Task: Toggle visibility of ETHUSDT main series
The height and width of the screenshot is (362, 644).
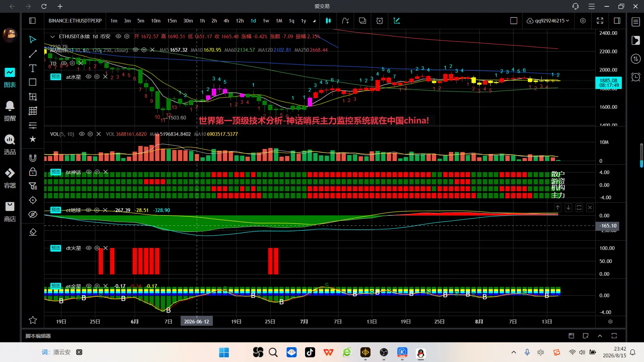Action: click(118, 36)
